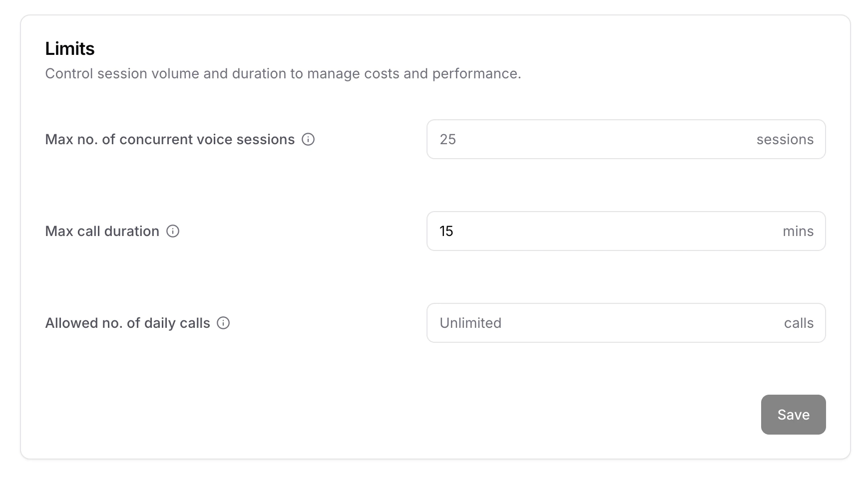Click the info icon beside concurrent voice sessions
This screenshot has width=868, height=479.
pos(309,140)
